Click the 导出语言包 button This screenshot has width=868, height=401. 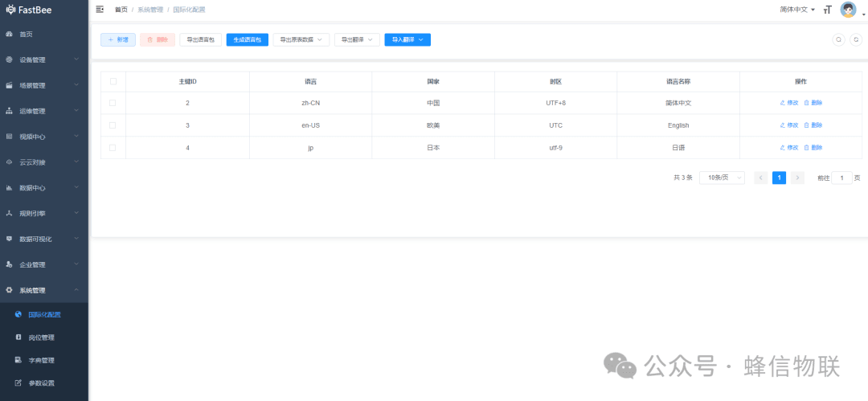(x=200, y=40)
